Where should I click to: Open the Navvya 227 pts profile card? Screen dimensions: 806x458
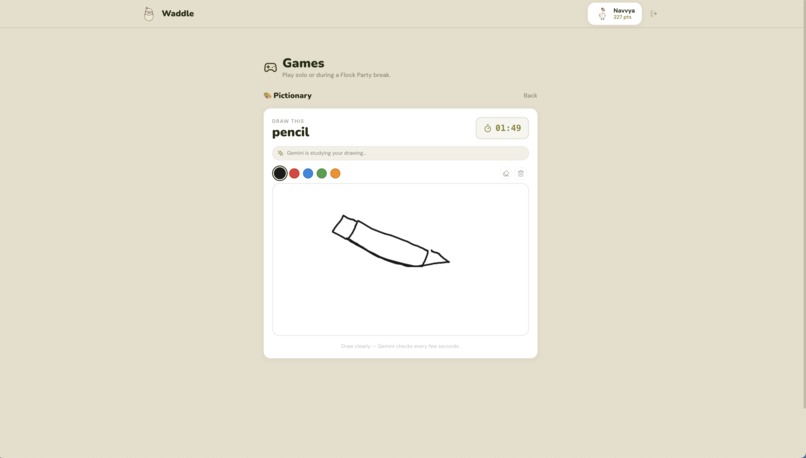(x=615, y=14)
